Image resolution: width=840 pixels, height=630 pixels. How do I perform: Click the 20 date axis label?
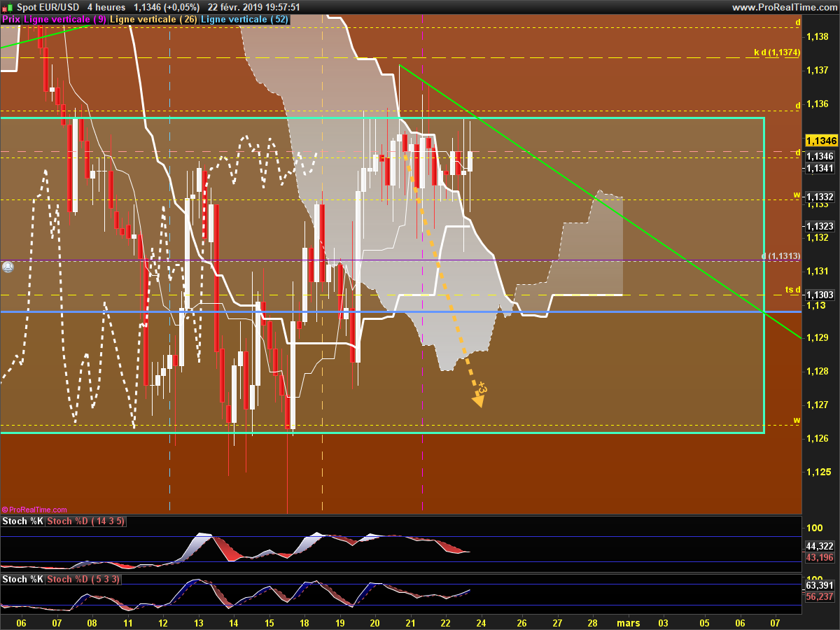coord(374,622)
